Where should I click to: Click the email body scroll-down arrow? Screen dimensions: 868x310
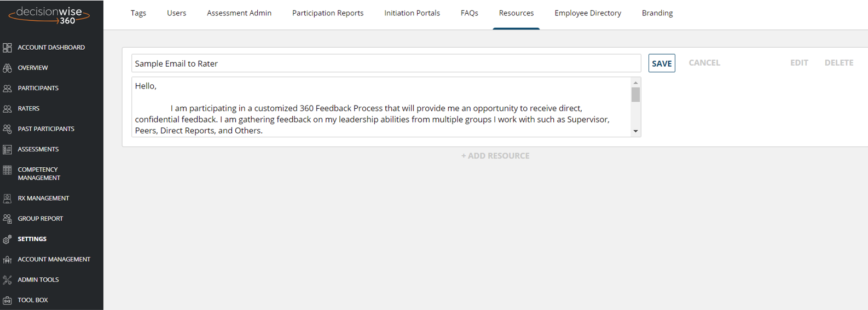point(635,131)
